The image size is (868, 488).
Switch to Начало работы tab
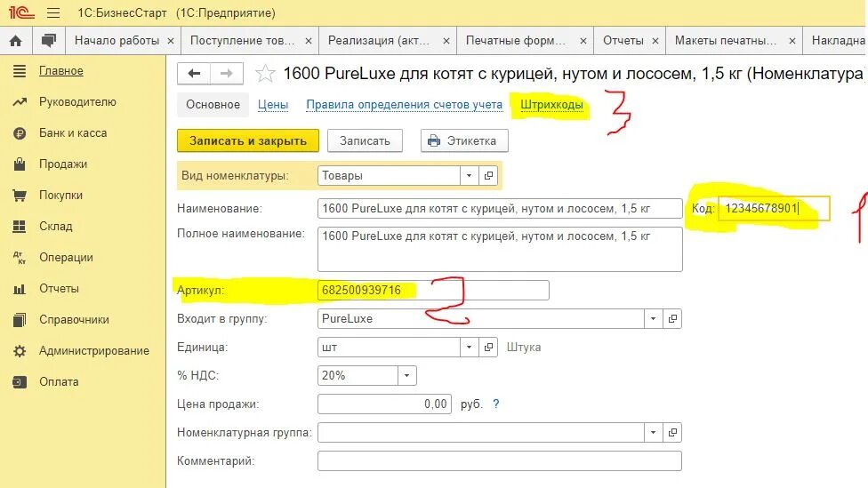tap(117, 40)
